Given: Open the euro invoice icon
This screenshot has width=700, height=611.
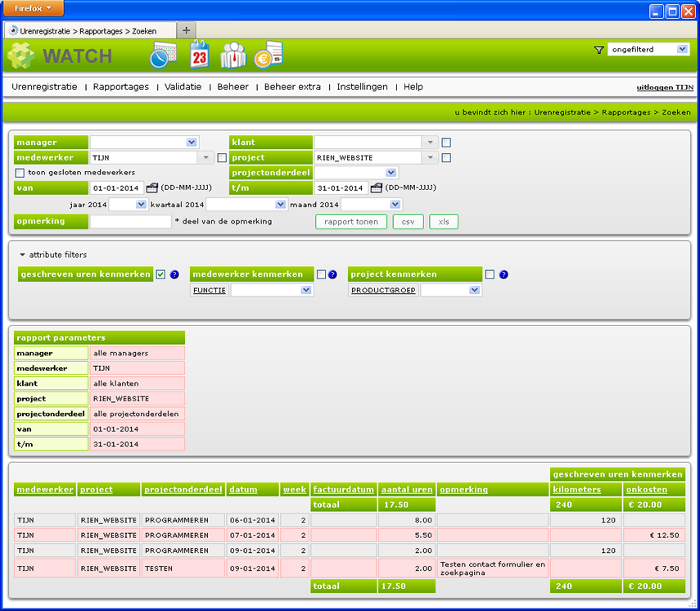Looking at the screenshot, I should pos(269,55).
